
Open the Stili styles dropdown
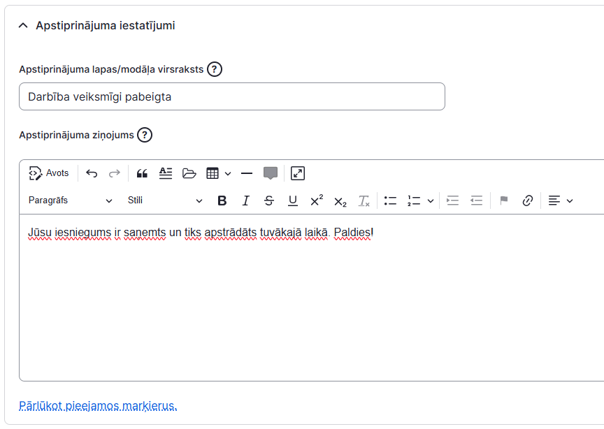[165, 200]
